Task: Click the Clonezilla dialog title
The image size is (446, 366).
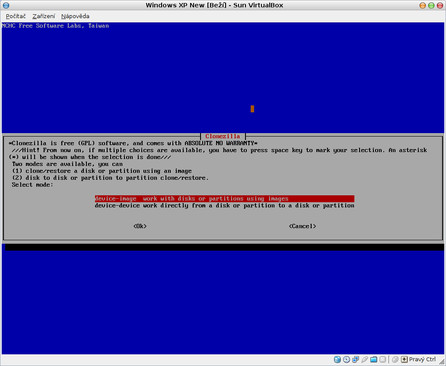Action: pos(223,136)
